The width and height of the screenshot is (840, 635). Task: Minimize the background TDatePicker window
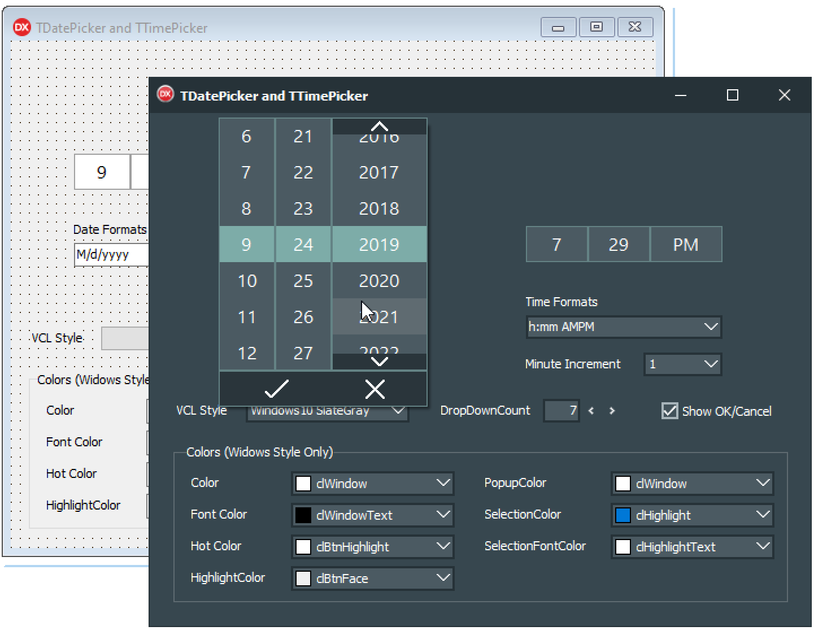pos(558,27)
